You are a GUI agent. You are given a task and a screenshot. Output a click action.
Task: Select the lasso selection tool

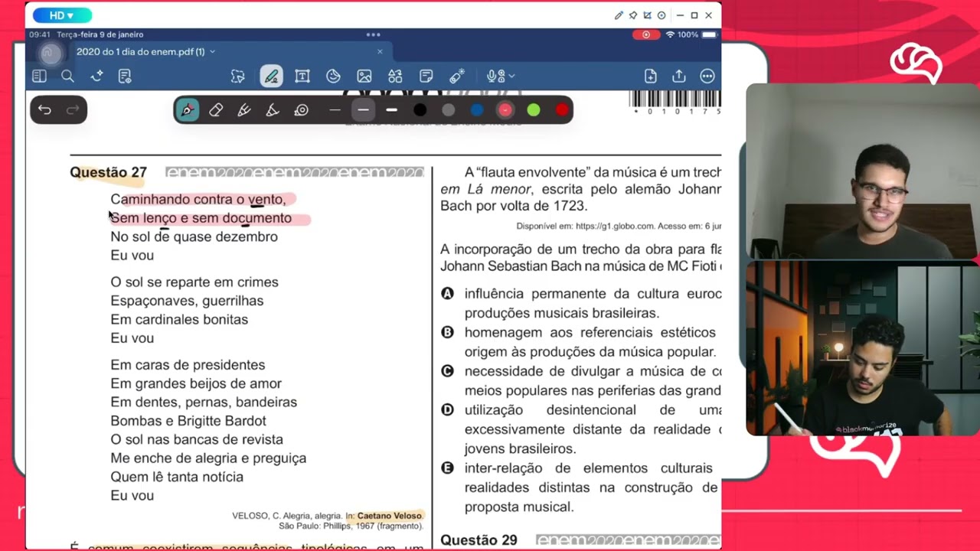pyautogui.click(x=238, y=76)
